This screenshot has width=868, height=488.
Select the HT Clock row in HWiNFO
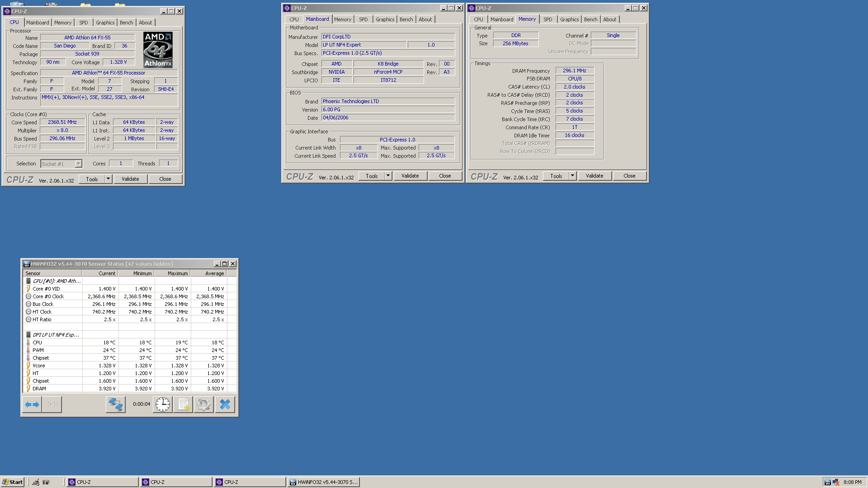[130, 312]
